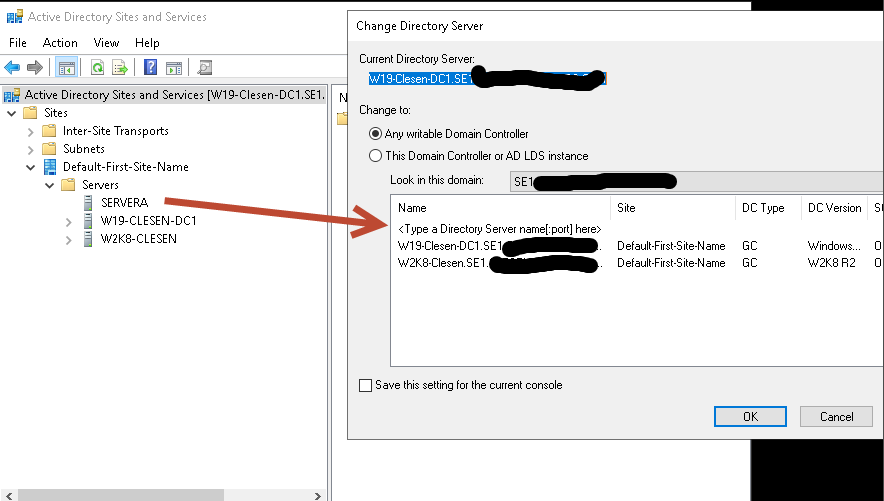
Task: Select Default-First-Site-Name label in tree
Action: (126, 167)
